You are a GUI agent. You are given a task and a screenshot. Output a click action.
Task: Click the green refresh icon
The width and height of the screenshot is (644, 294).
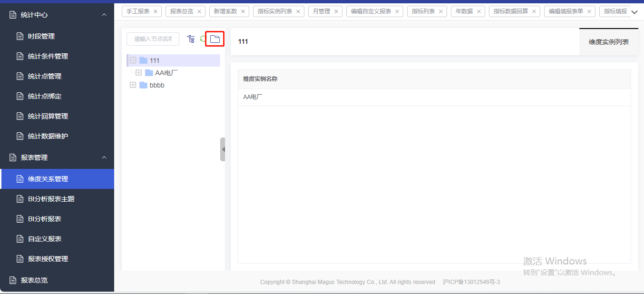click(x=203, y=39)
